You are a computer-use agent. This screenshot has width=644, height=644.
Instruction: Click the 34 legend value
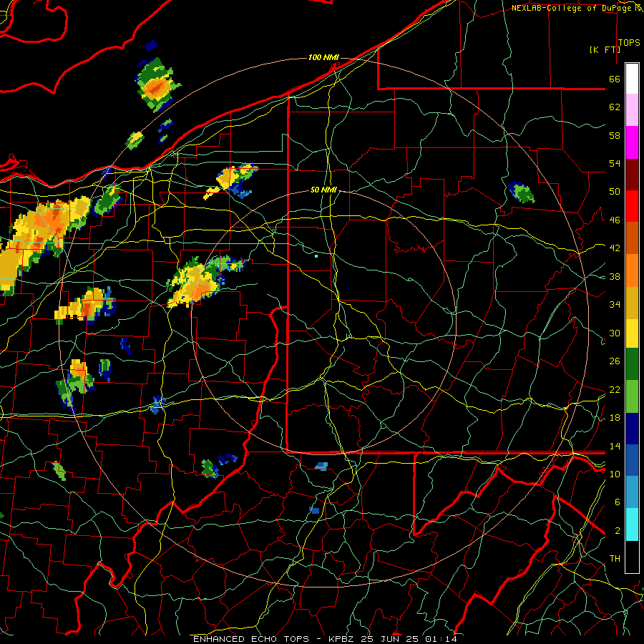(x=615, y=305)
